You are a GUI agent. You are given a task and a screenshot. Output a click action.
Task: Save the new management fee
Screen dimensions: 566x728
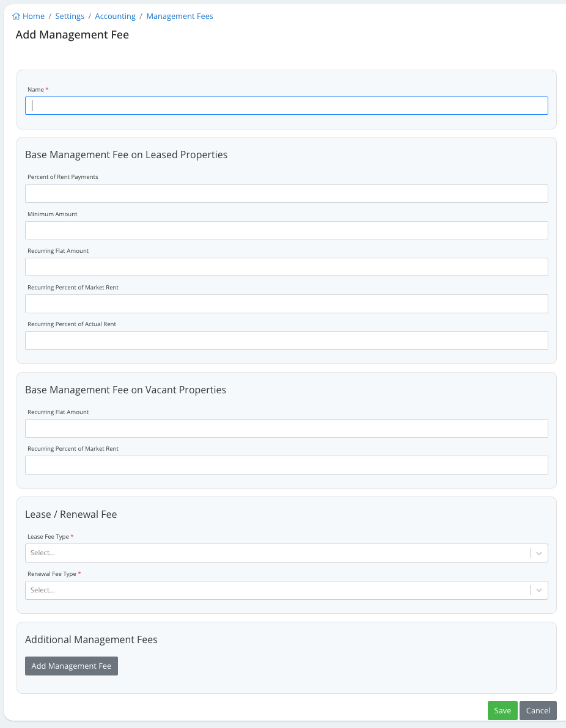pos(502,710)
